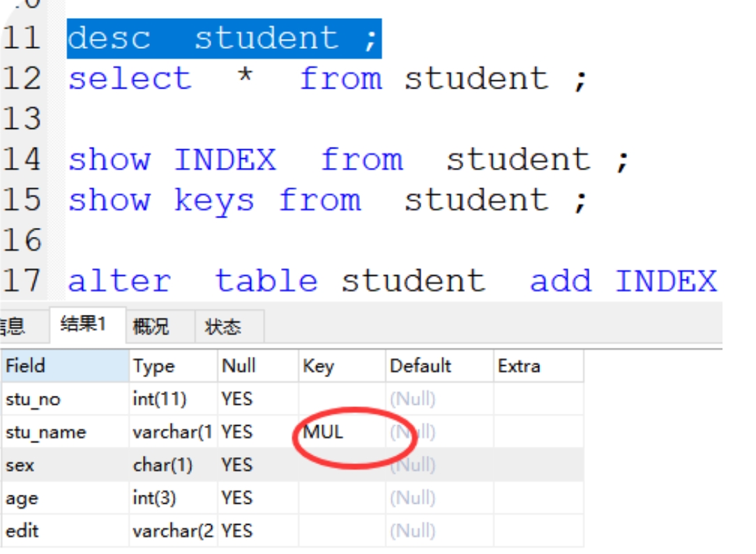Click the varchar type cell in edit row
Viewport: 756px width, 554px height.
coord(173,532)
